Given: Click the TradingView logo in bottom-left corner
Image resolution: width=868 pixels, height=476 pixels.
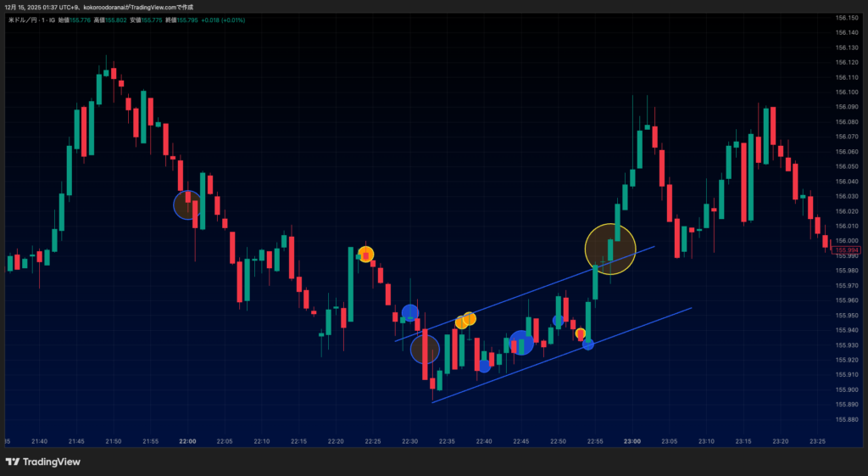Looking at the screenshot, I should (x=42, y=462).
